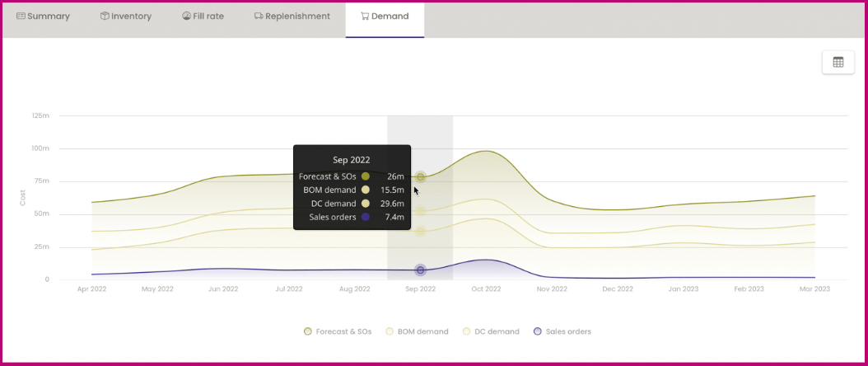Click Sales orders data point for Sep 2022
This screenshot has height=366, width=868.
tap(420, 270)
